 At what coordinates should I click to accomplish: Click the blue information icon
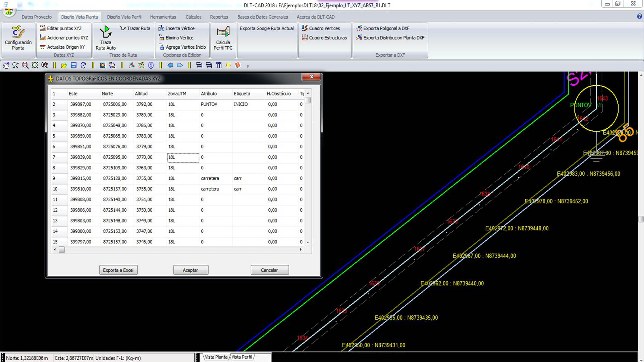(x=151, y=65)
